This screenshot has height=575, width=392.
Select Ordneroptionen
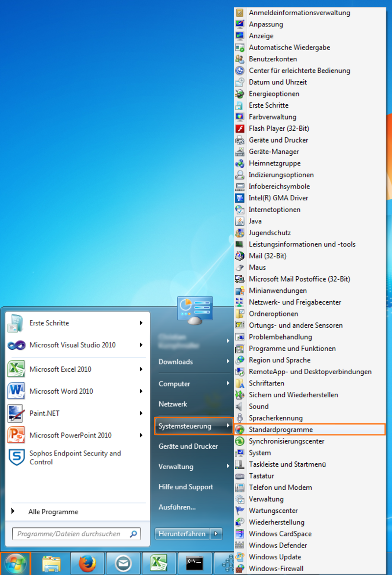(x=310, y=313)
